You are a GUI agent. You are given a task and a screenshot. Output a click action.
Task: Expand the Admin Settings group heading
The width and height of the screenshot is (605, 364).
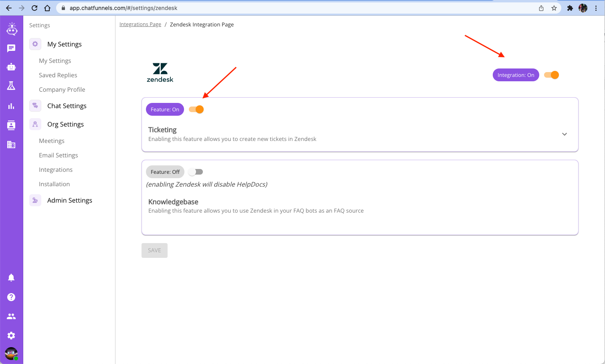point(70,200)
